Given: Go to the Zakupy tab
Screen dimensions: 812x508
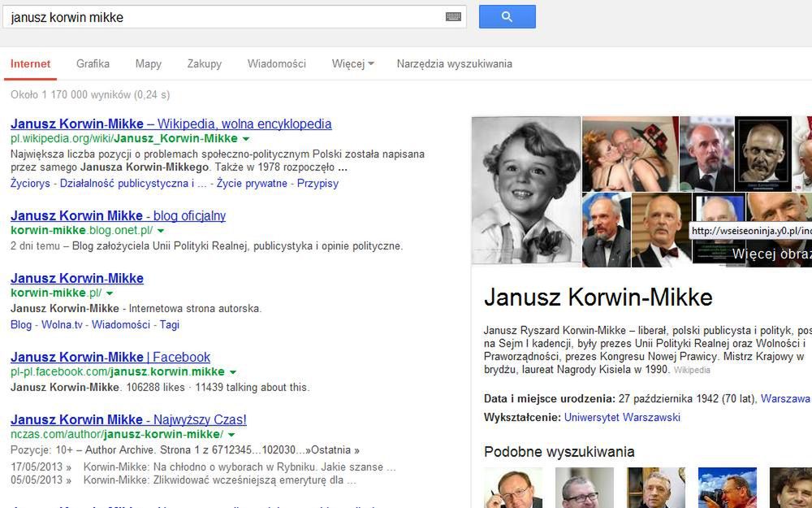Looking at the screenshot, I should point(204,63).
